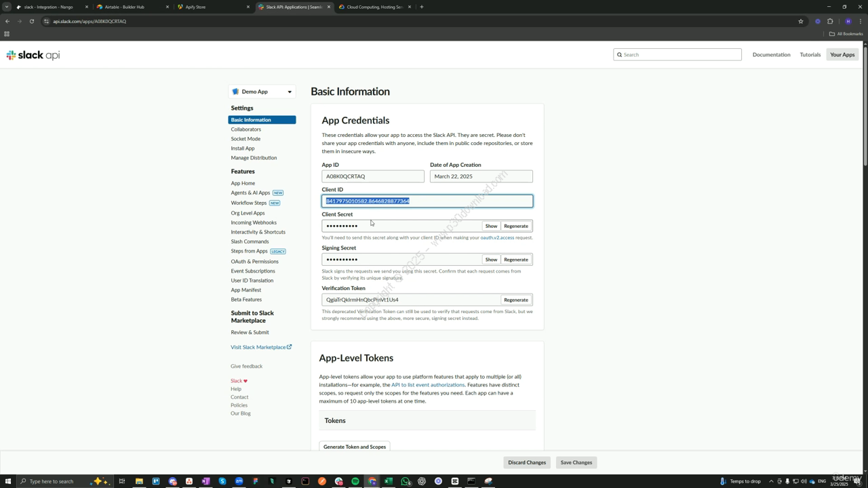Open Socket Mode settings
This screenshot has height=488, width=868.
245,139
